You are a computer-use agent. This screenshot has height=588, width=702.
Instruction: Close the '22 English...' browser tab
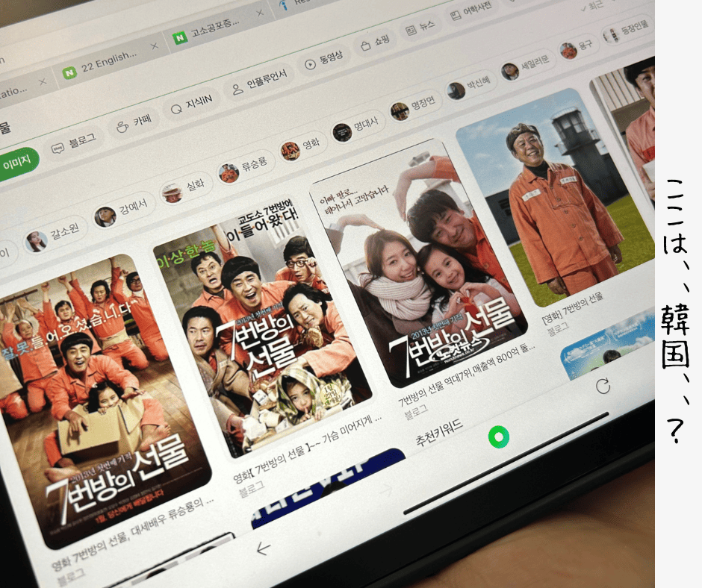155,46
